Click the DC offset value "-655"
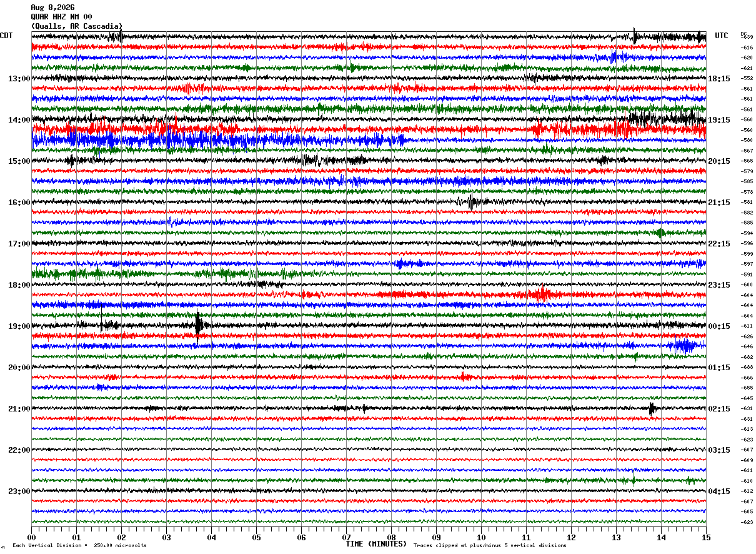 (x=747, y=388)
